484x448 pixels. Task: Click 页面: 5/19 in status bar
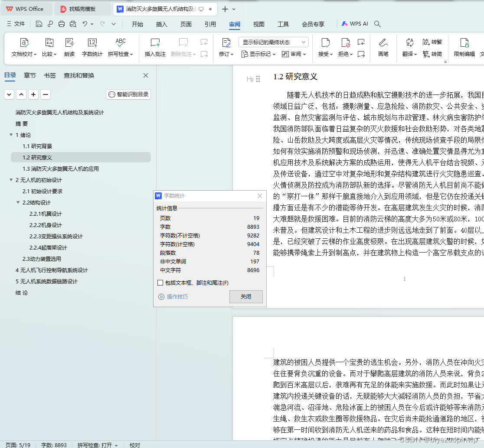18,445
